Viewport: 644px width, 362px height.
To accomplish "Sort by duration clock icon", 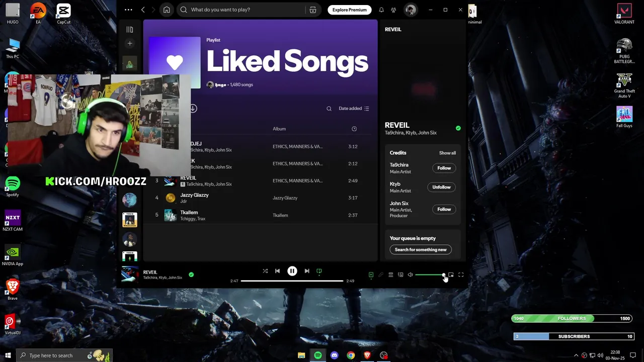I will click(x=354, y=129).
